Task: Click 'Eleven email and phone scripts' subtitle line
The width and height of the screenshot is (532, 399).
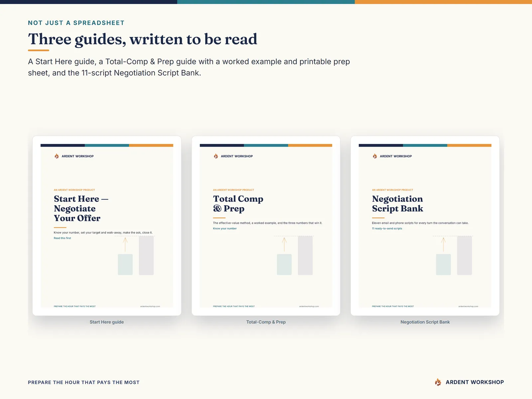Action: (x=420, y=223)
